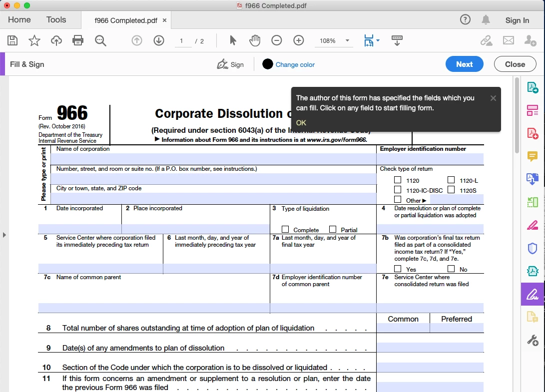Screen dimensions: 545x392
Task: Click the vertical document scrollbar
Action: 517,115
